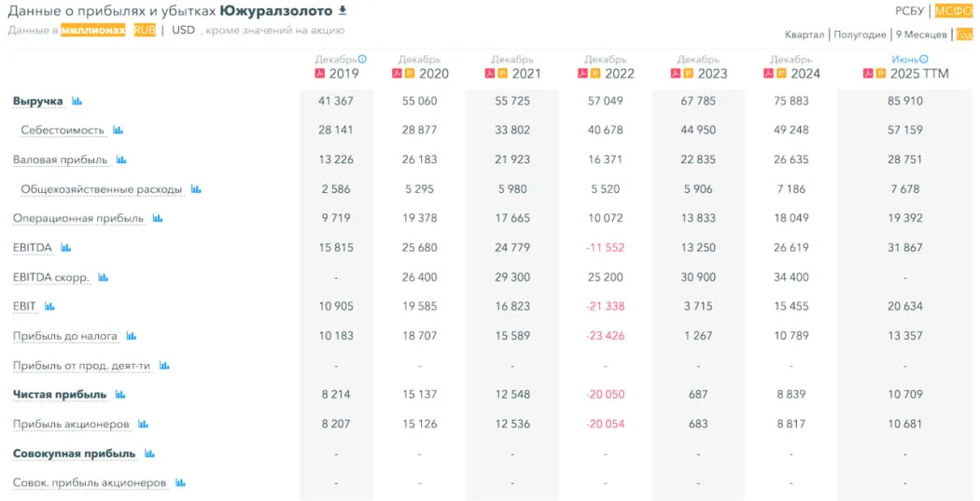
Task: Click the chart icon beside EBITDA
Action: 66,248
